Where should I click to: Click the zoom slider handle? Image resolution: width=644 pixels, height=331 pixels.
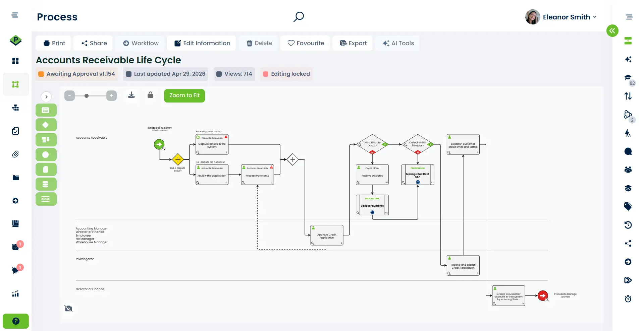87,96
